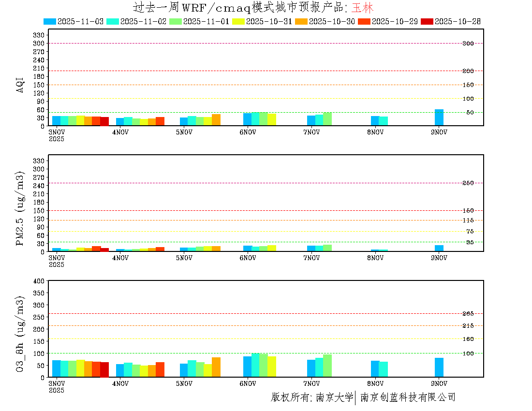Image resolution: width=532 pixels, height=411 pixels.
Task: Click the 2025-11-03 blue legend swatch
Action: click(50, 21)
